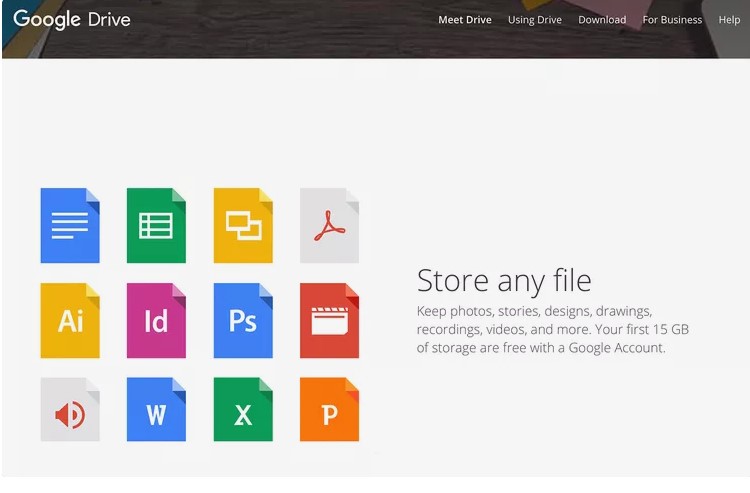Click the red video clapperboard icon
The height and width of the screenshot is (493, 750).
[329, 320]
